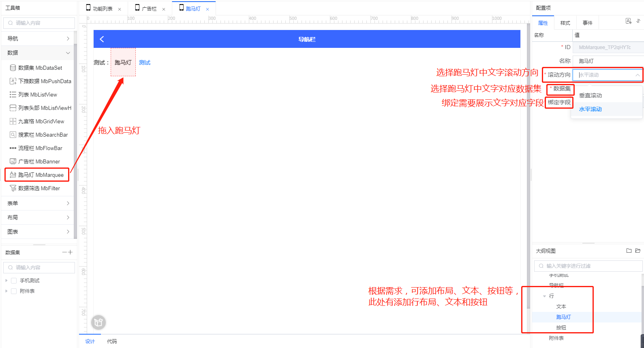The height and width of the screenshot is (348, 644).
Task: Switch to 代码 view at bottom
Action: tap(112, 342)
